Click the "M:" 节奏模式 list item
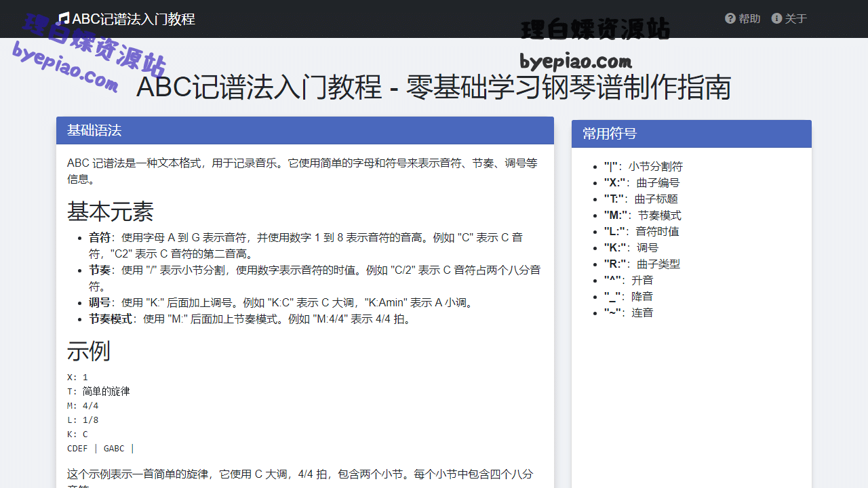868x488 pixels. tap(643, 215)
